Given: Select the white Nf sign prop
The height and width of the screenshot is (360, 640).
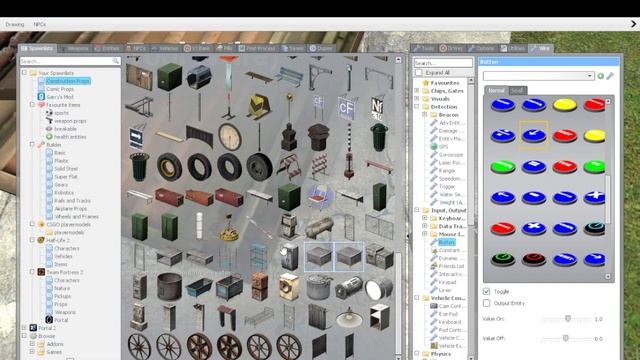Looking at the screenshot, I should coord(378,108).
